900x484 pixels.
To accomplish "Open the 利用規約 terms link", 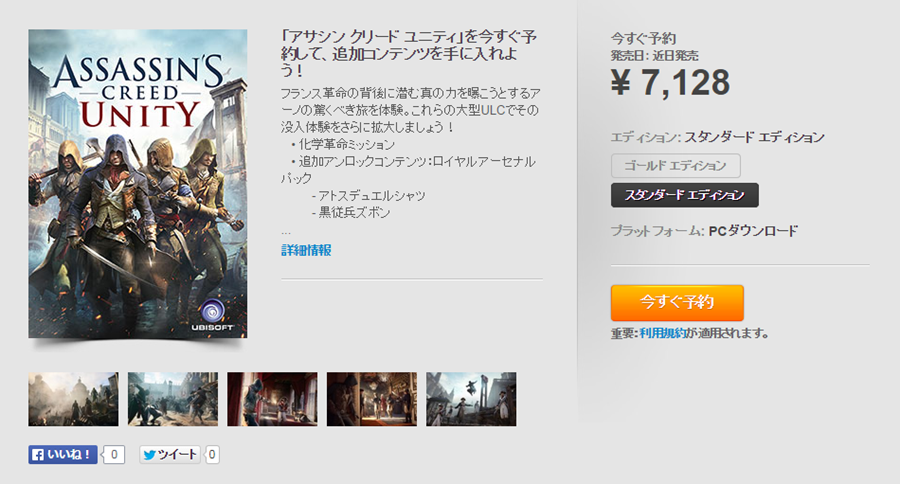I will tap(662, 333).
